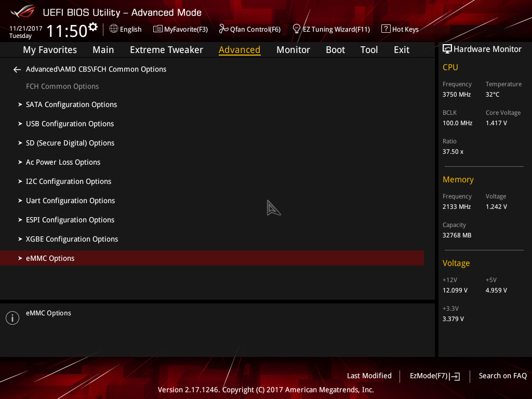Click the MyFavorite list icon

(158, 29)
